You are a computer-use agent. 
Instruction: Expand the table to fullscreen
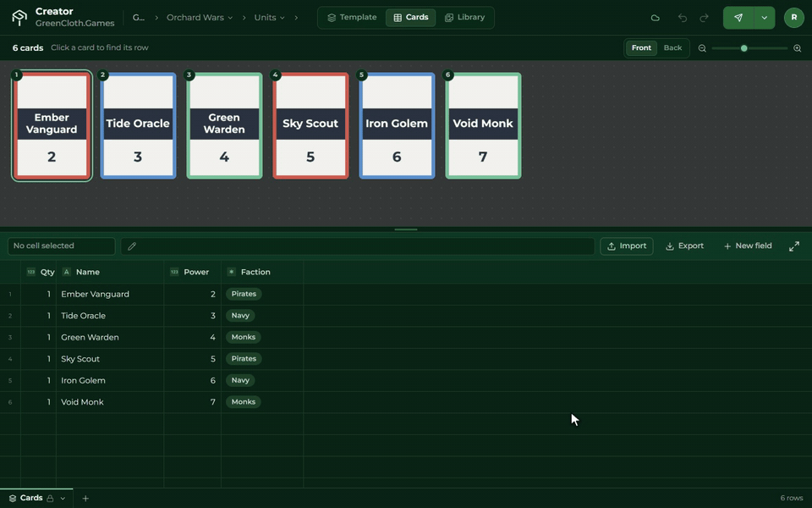pos(794,246)
